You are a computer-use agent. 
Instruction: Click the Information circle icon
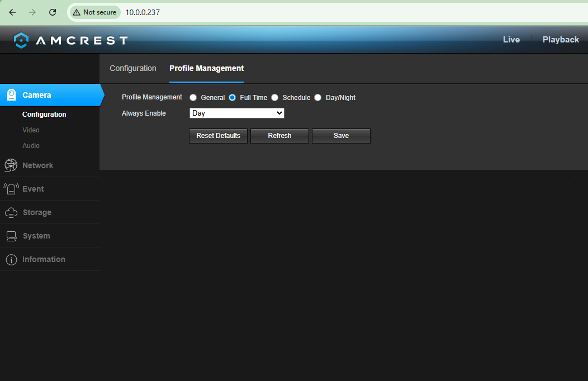coord(11,260)
